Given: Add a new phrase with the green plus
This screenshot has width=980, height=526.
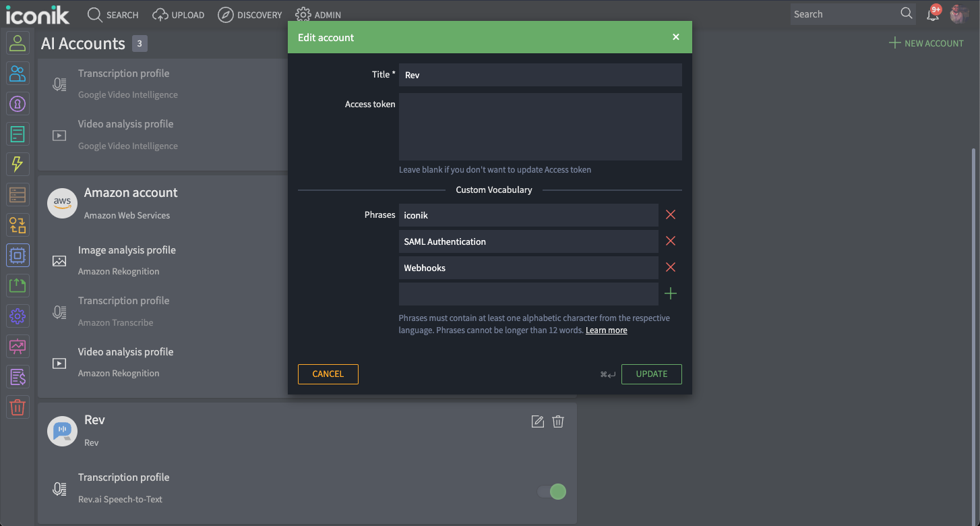Looking at the screenshot, I should [671, 293].
